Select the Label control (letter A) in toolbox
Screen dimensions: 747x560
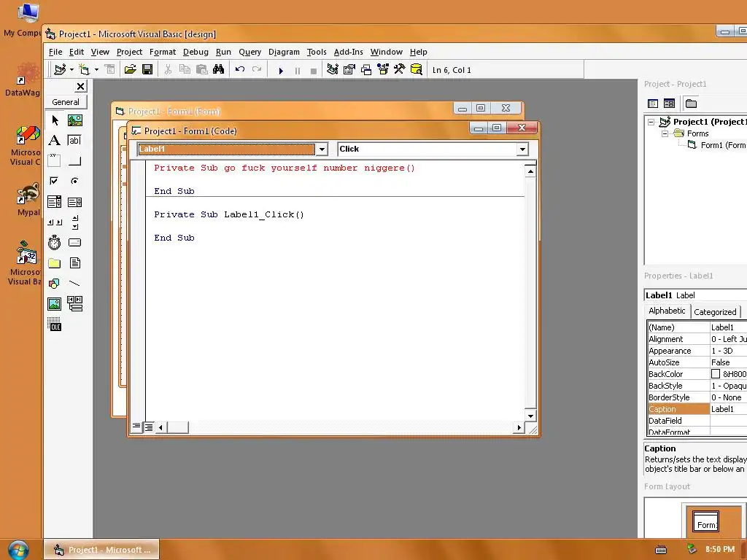(x=54, y=141)
